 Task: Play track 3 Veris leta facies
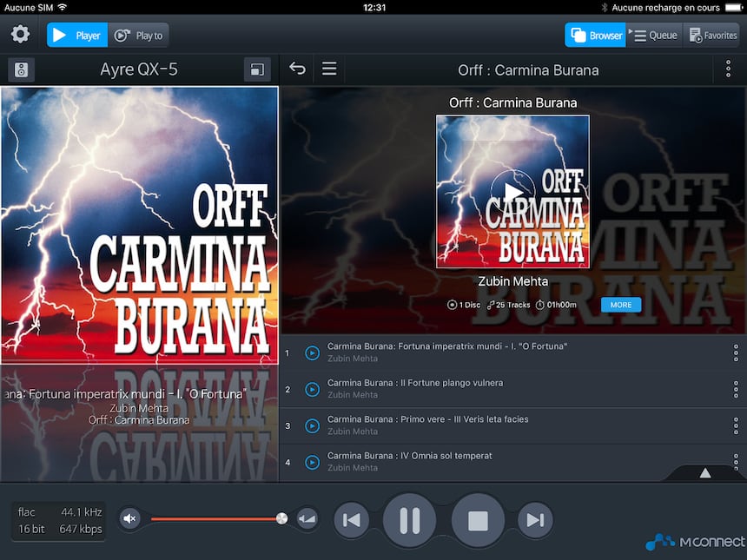[312, 425]
